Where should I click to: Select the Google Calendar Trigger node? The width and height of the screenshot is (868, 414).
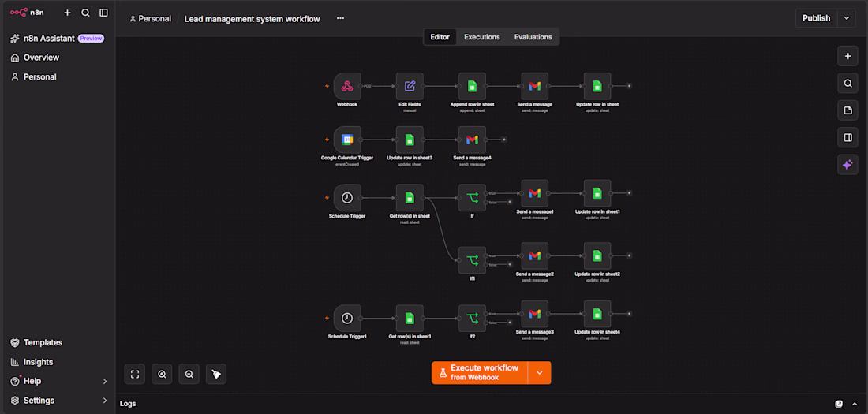coord(347,140)
